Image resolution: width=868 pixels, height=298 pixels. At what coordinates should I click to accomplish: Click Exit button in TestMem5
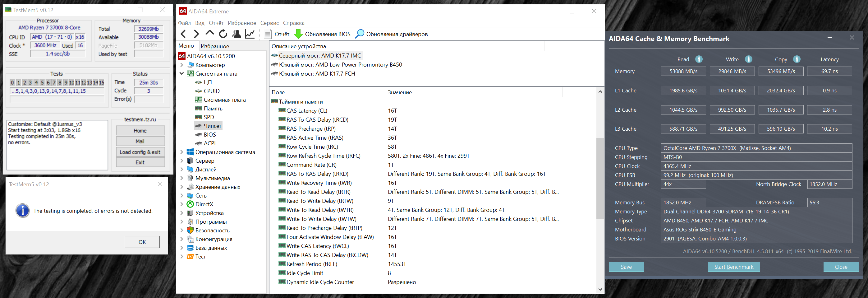140,162
